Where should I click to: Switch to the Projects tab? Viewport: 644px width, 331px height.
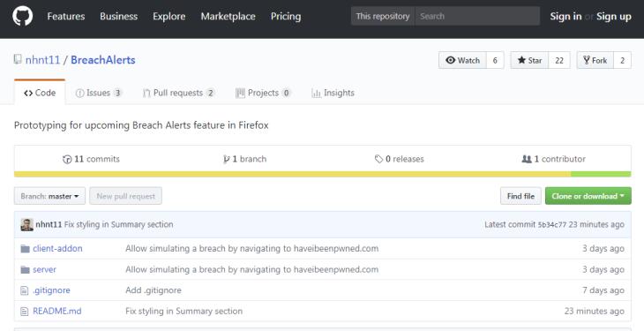click(263, 93)
